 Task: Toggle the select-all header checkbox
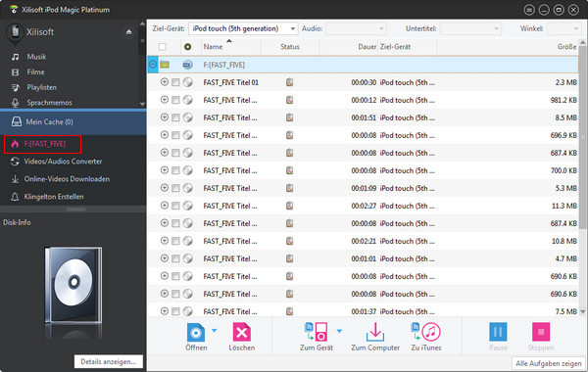coord(163,47)
